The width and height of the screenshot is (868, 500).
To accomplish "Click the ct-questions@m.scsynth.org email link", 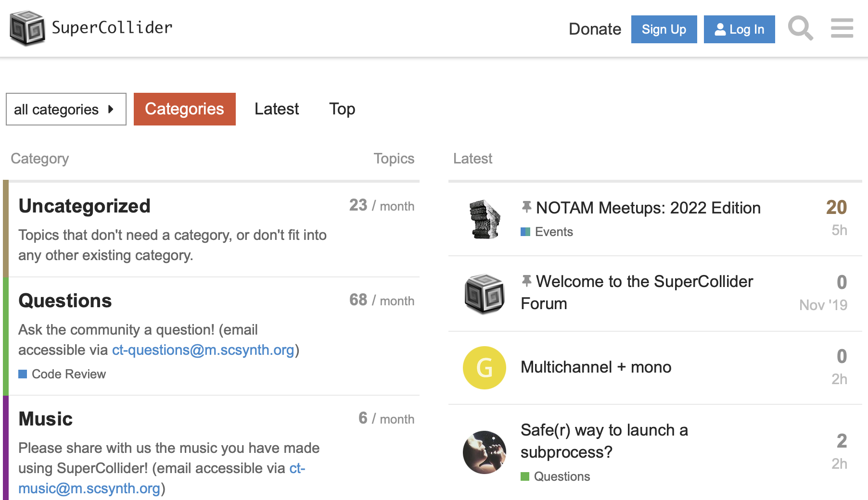I will [203, 350].
